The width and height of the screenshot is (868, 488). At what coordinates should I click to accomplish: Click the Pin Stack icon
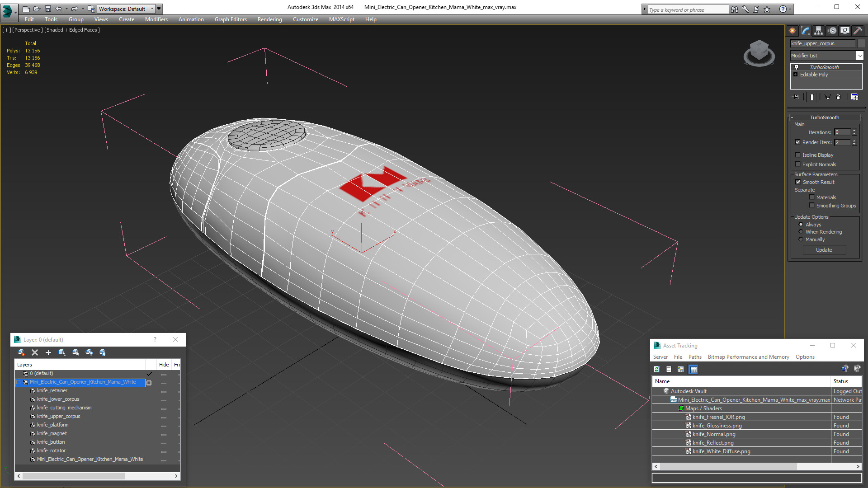(796, 97)
